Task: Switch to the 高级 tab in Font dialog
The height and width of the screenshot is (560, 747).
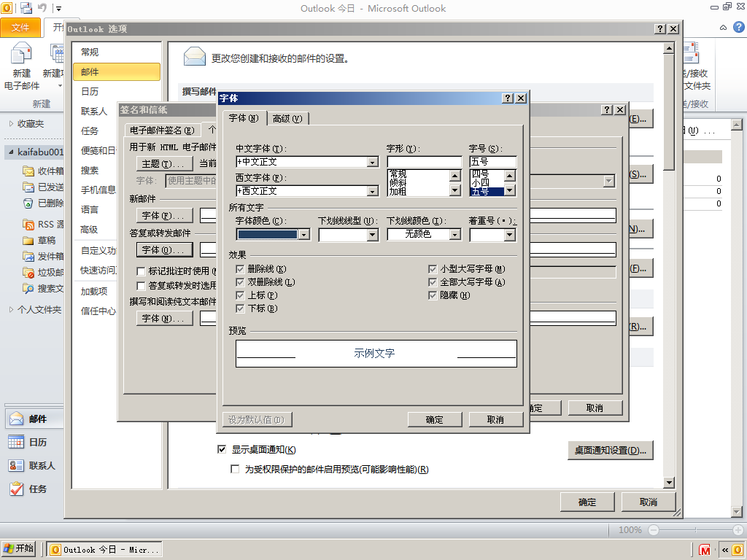Action: point(287,119)
